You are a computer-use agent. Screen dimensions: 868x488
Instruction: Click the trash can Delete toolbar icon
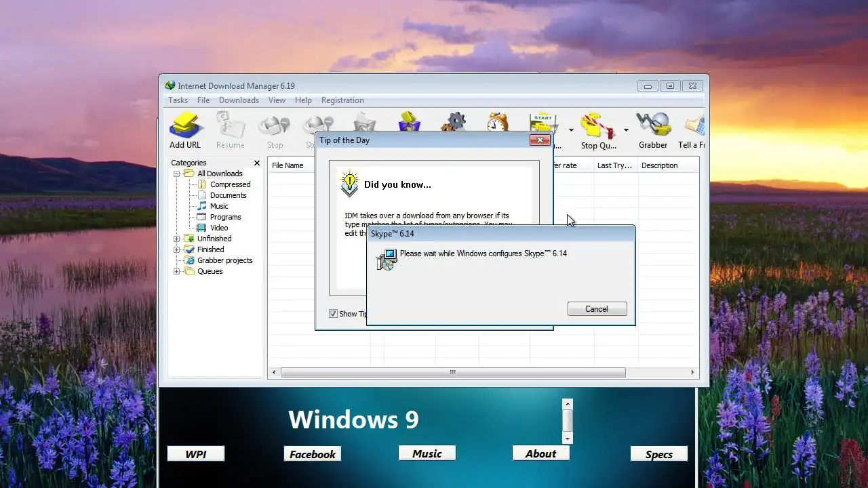point(364,121)
